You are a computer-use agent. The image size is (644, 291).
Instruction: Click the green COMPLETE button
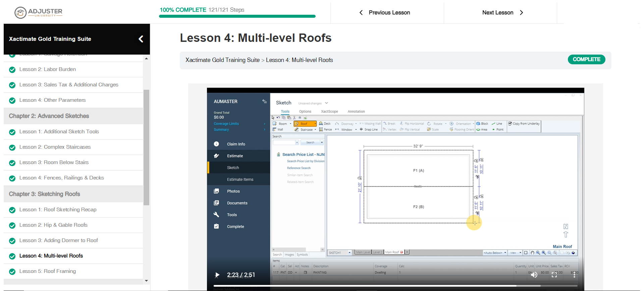pyautogui.click(x=586, y=59)
